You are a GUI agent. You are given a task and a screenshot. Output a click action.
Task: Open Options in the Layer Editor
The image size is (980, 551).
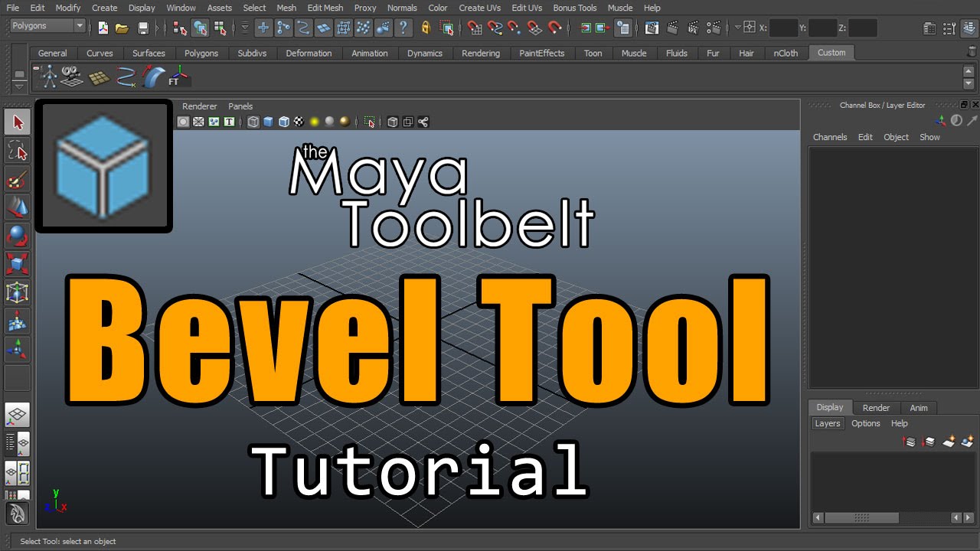click(x=866, y=423)
